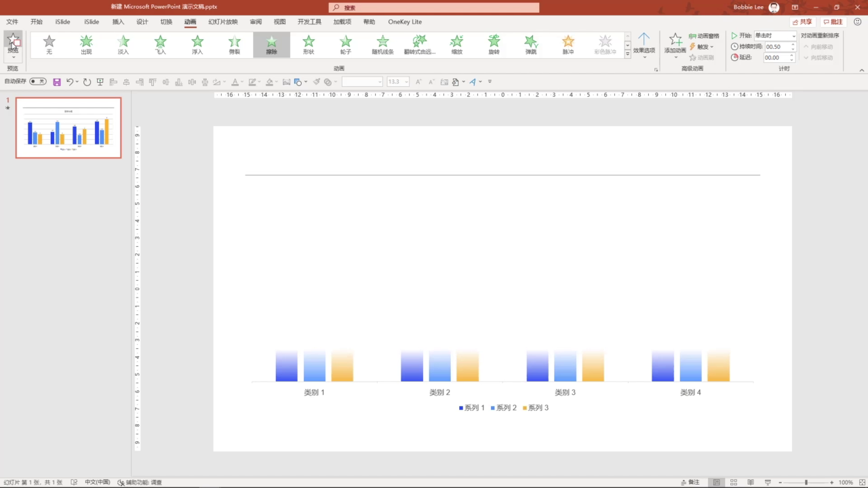Collapse the ribbon with the chevron

click(x=862, y=69)
